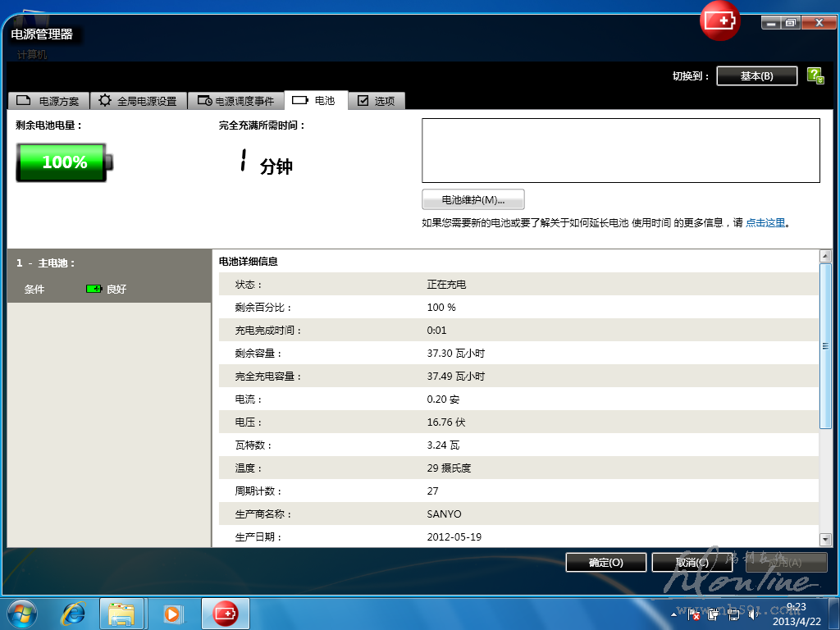Click the 基本(B) switch button
Viewport: 840px width, 630px height.
pos(756,76)
